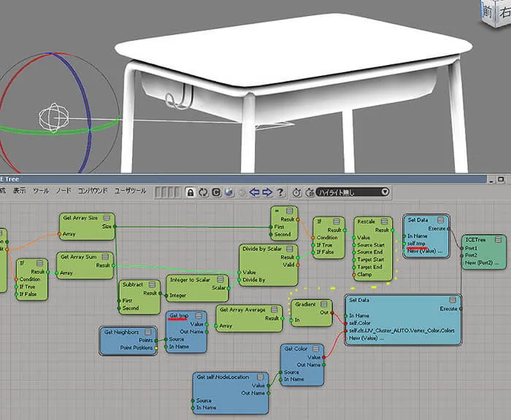Open the 表示 menu
Screen dimensions: 511x420
(19, 190)
